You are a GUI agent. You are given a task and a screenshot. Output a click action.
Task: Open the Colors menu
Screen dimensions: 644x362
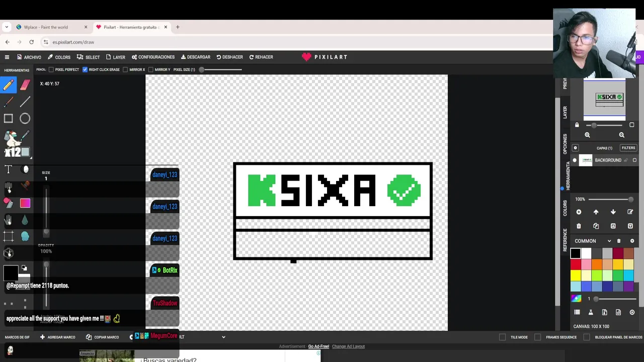tap(59, 57)
